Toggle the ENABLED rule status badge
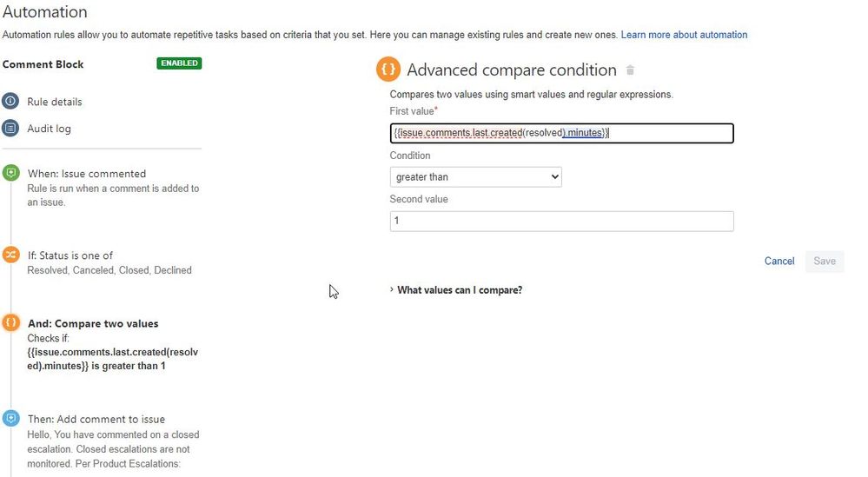868x477 pixels. click(179, 63)
